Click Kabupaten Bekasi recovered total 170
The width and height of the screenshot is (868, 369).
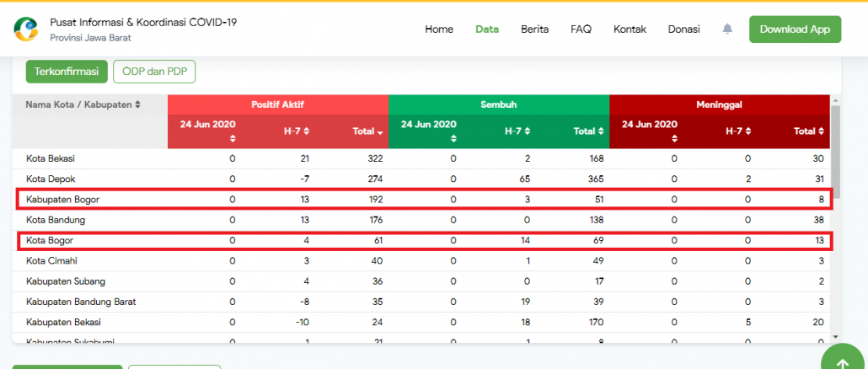(597, 323)
